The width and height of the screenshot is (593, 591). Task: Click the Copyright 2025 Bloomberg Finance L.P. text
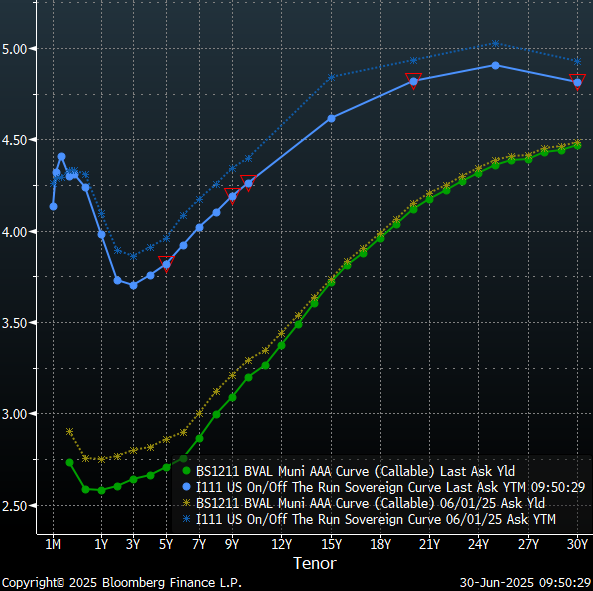tap(122, 583)
